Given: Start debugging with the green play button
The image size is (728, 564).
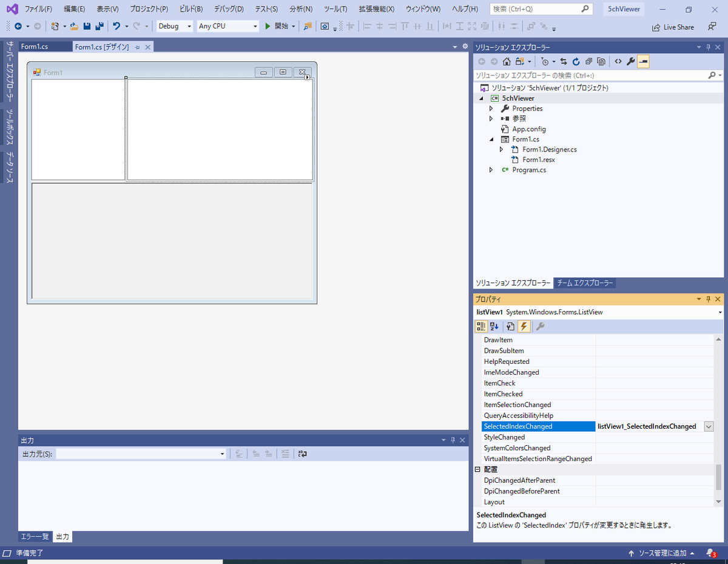Looking at the screenshot, I should (268, 26).
